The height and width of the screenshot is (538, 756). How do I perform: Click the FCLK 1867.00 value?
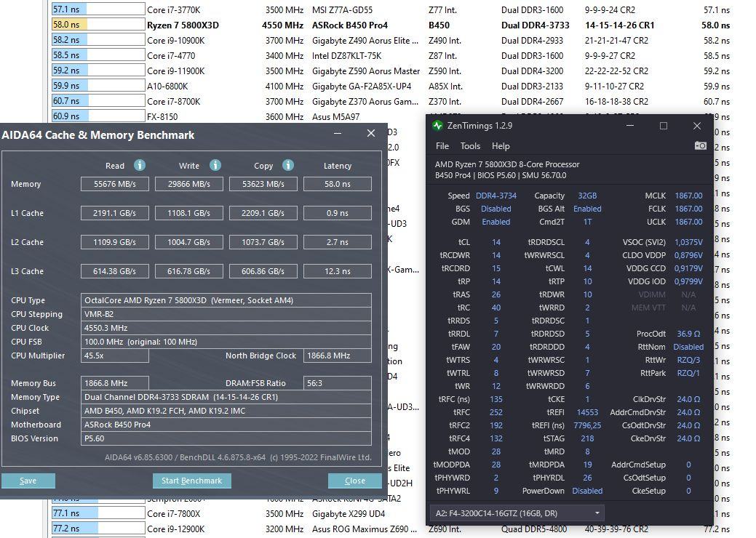click(688, 209)
